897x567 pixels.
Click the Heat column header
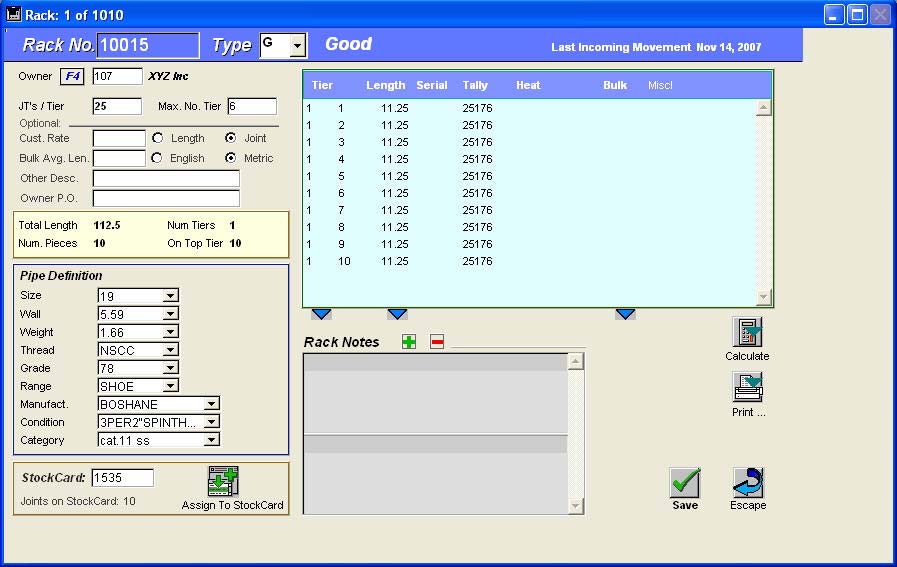pyautogui.click(x=528, y=85)
